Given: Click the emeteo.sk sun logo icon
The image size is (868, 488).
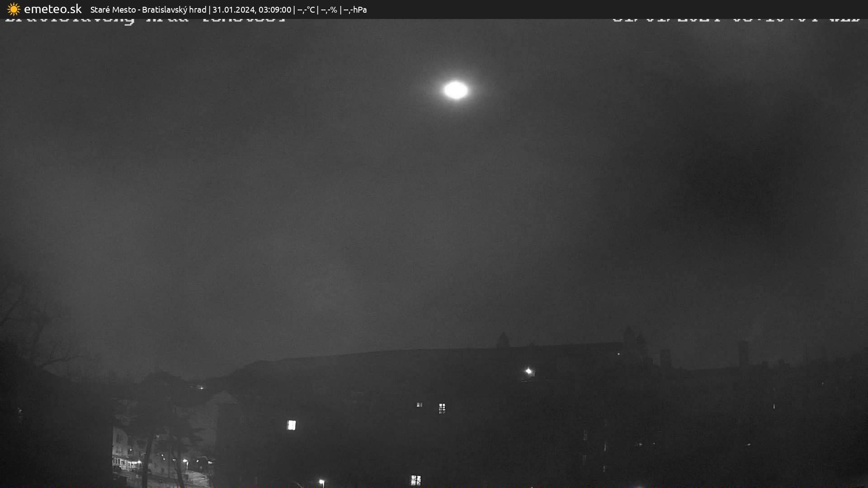Looking at the screenshot, I should [x=14, y=9].
